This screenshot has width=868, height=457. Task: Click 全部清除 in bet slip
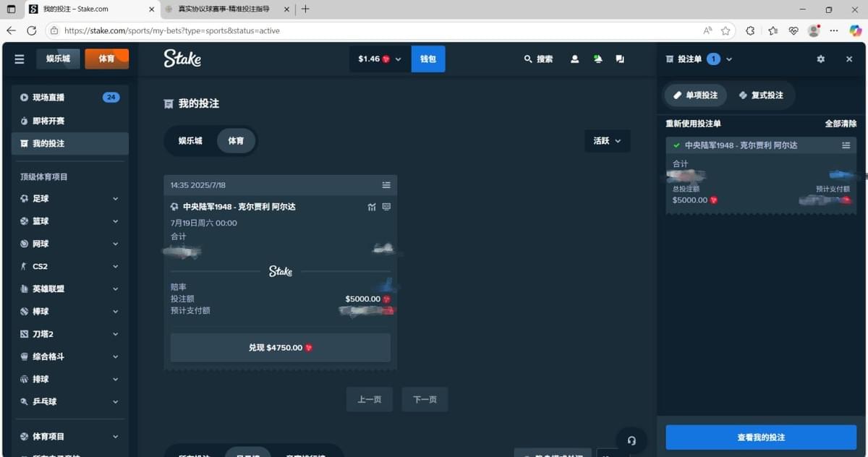click(841, 124)
